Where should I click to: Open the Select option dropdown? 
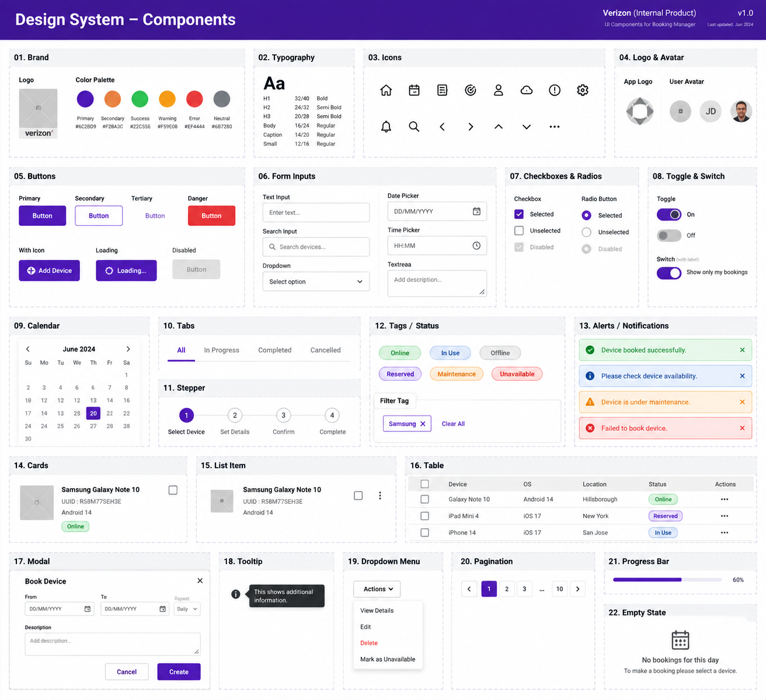pos(316,281)
